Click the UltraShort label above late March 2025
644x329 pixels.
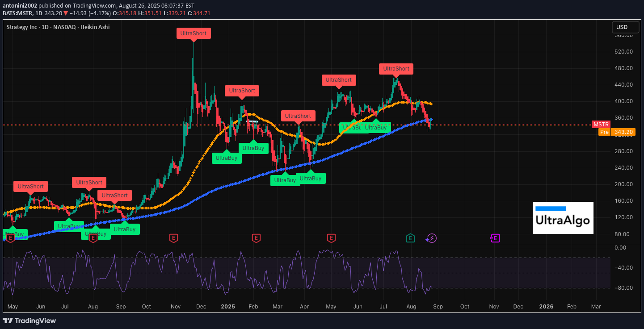298,116
